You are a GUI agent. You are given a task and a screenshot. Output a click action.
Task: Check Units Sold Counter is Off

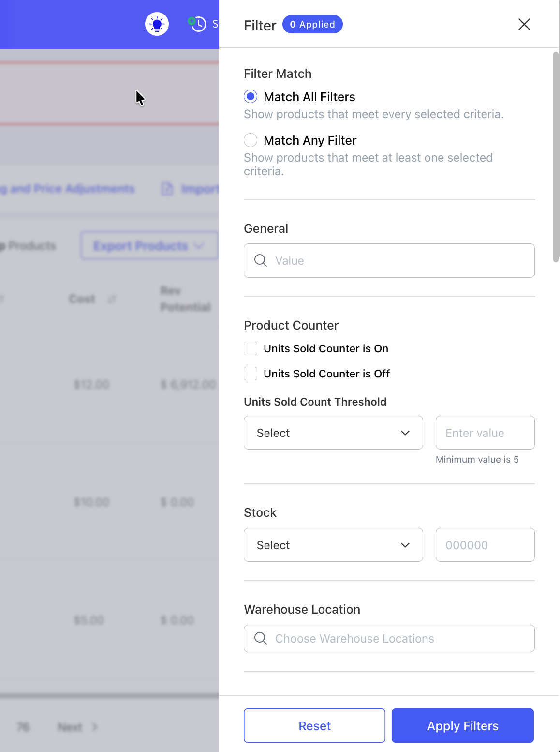point(251,374)
